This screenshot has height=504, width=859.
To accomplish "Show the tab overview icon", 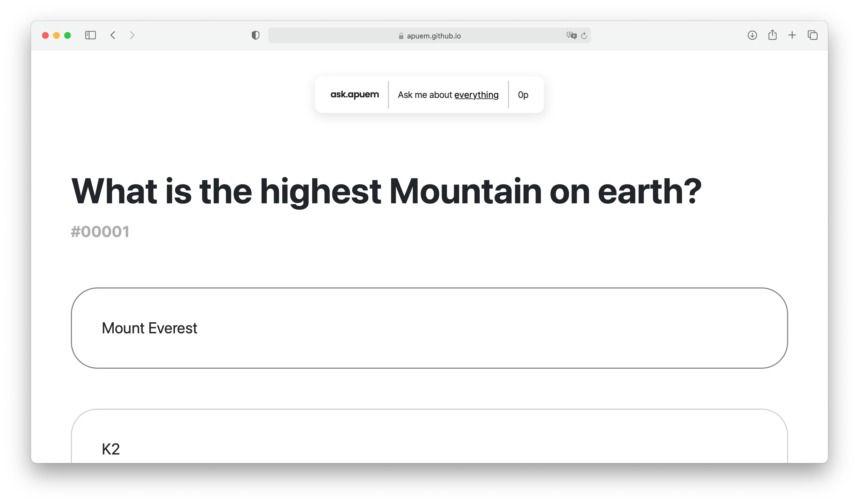I will pos(813,35).
